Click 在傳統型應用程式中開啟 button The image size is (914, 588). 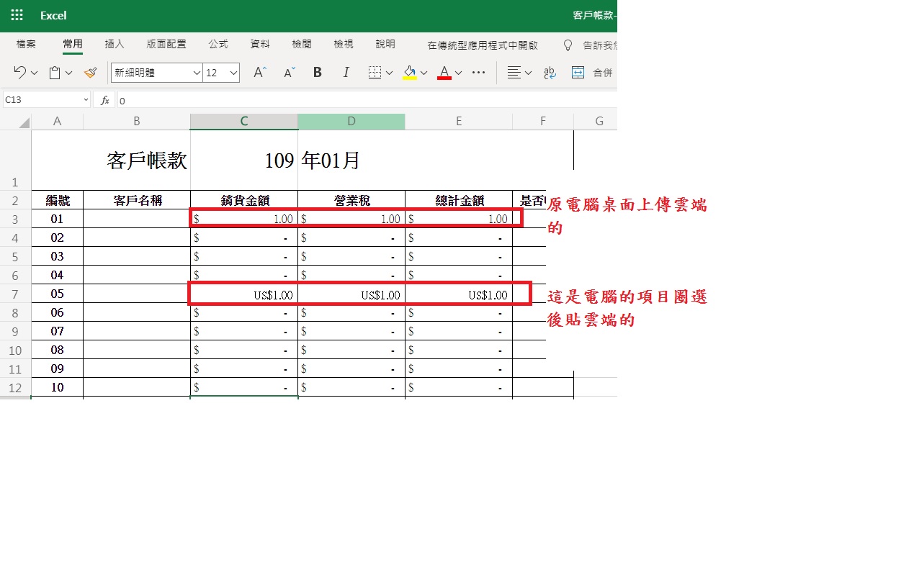click(484, 44)
